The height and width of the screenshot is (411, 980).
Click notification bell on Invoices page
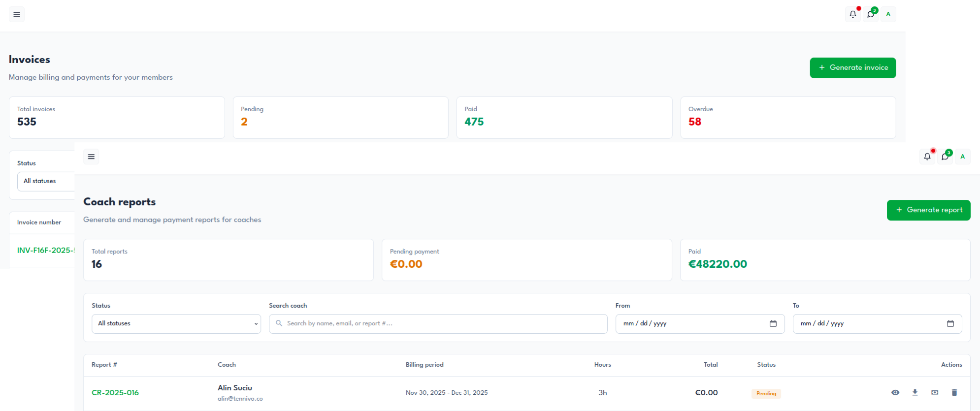pyautogui.click(x=853, y=14)
